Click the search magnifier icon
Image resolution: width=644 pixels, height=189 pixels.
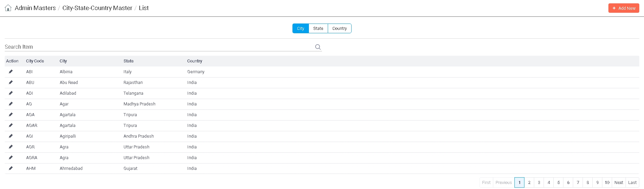(318, 47)
